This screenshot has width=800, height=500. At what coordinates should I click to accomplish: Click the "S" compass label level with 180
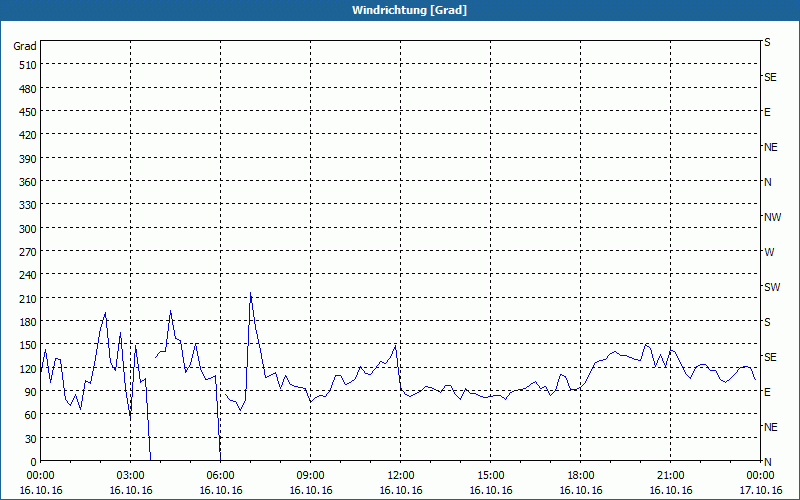(767, 322)
